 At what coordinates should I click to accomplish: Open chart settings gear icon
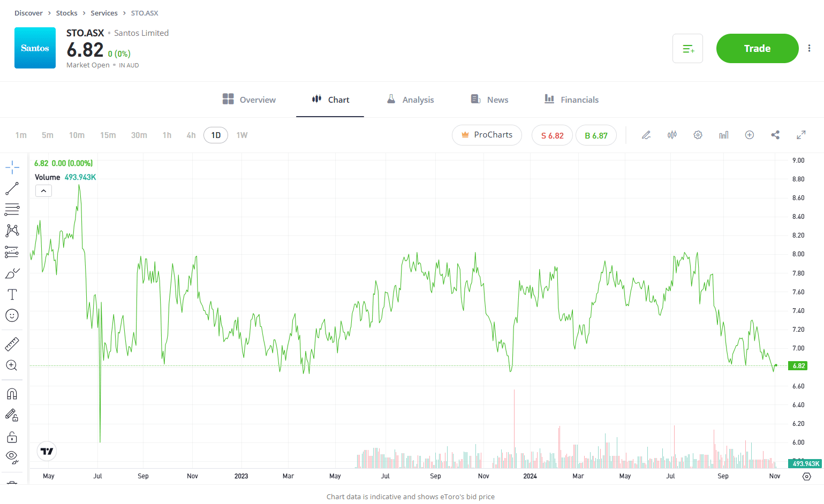(x=698, y=135)
